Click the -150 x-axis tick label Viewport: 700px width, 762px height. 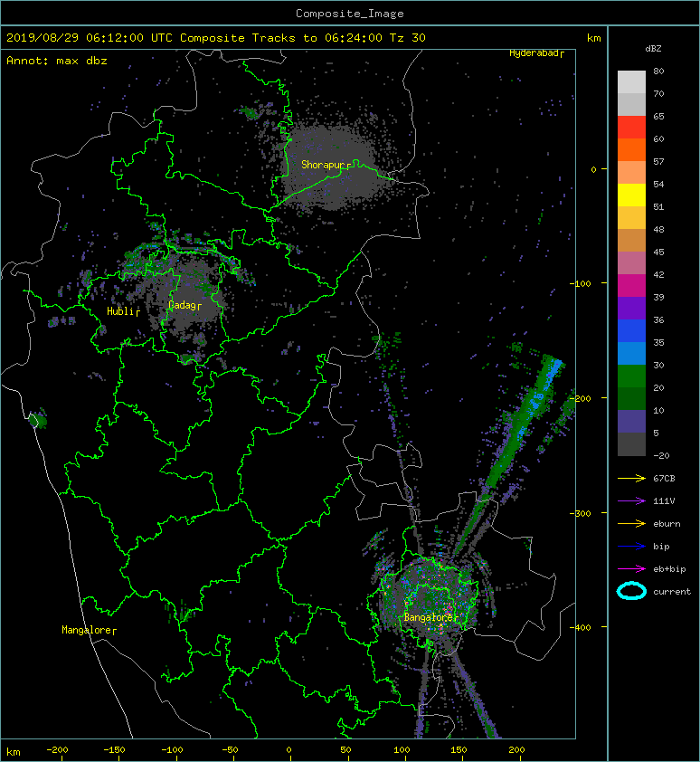click(114, 750)
